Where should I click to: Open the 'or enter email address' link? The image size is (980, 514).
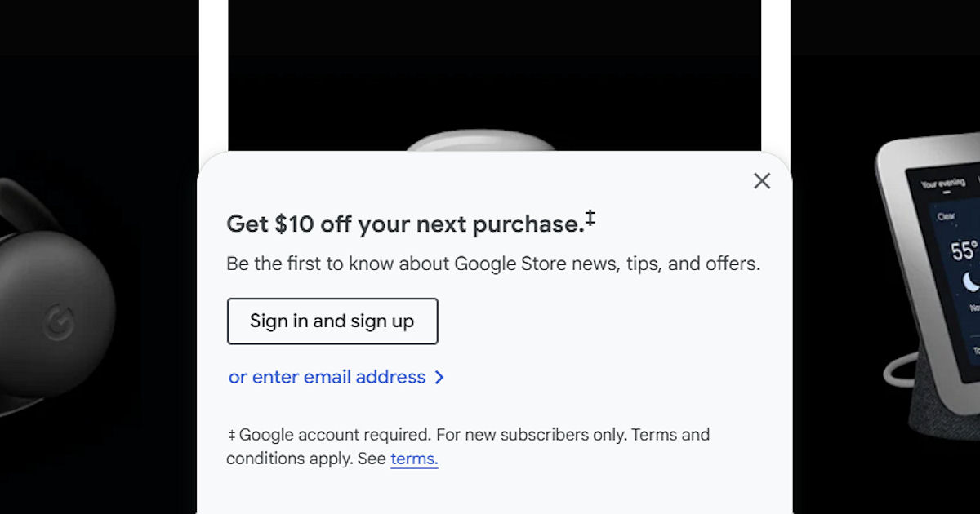click(327, 377)
